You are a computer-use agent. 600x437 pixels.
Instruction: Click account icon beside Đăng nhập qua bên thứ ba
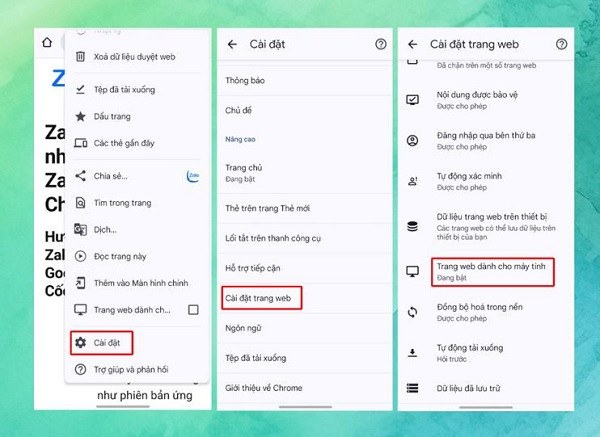[412, 140]
